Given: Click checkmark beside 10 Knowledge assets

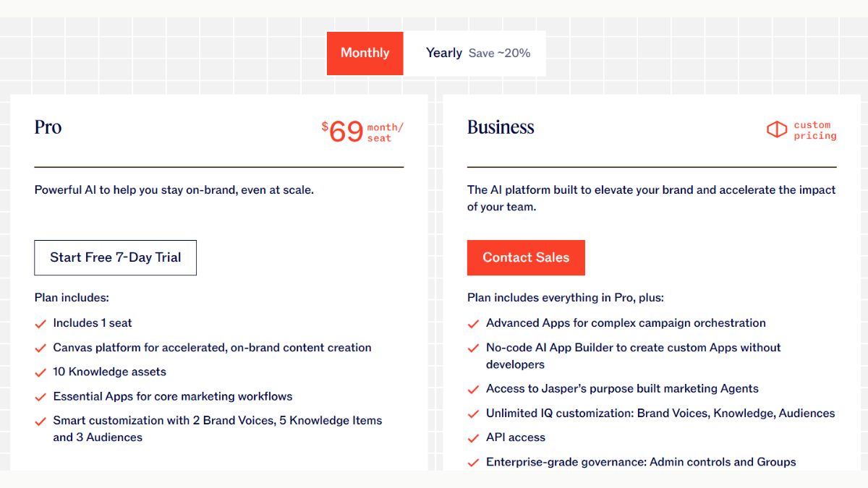Looking at the screenshot, I should [x=41, y=373].
